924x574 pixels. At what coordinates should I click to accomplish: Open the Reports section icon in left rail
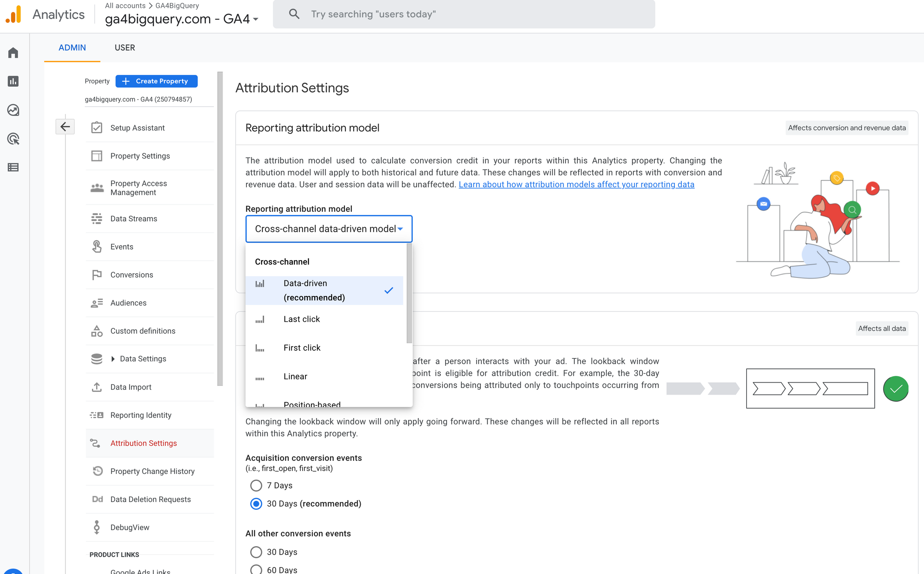(13, 81)
